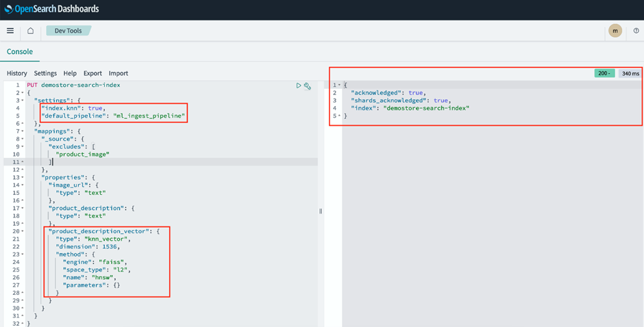Collapse the "product_description_vector" fold arrow
Image resolution: width=644 pixels, height=327 pixels.
[x=22, y=231]
